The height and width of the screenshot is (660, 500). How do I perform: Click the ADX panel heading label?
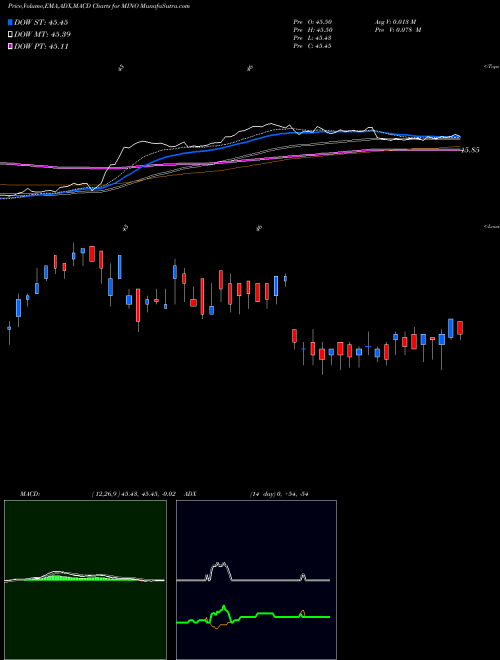[190, 494]
